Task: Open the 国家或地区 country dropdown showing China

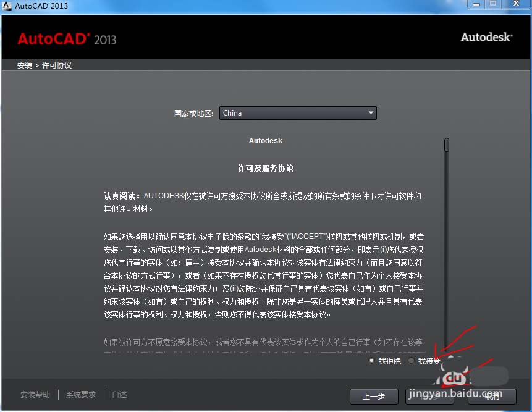Action: 298,113
